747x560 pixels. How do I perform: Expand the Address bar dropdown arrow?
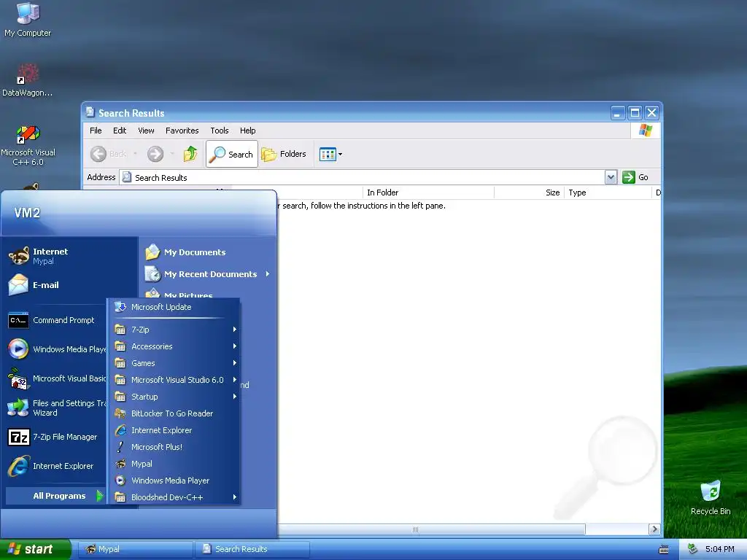tap(611, 177)
